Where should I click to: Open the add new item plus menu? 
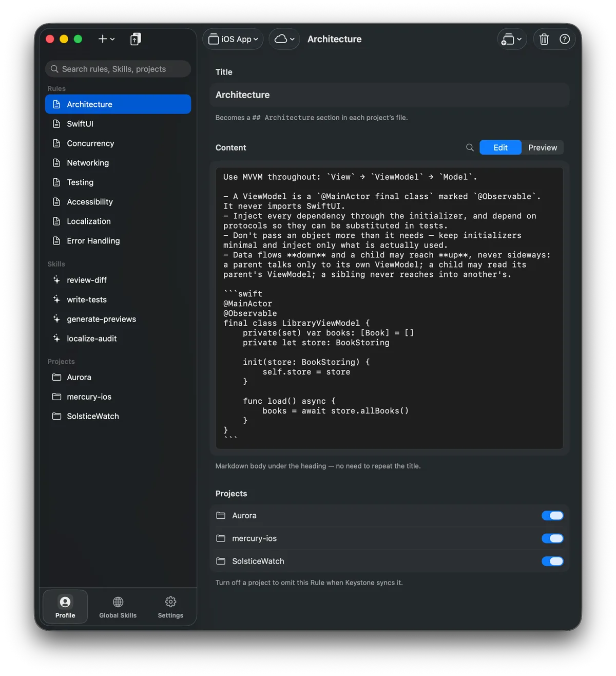106,39
